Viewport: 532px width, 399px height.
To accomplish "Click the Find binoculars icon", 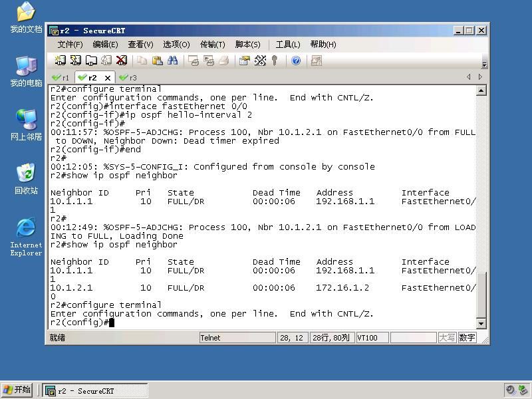I will [x=172, y=61].
